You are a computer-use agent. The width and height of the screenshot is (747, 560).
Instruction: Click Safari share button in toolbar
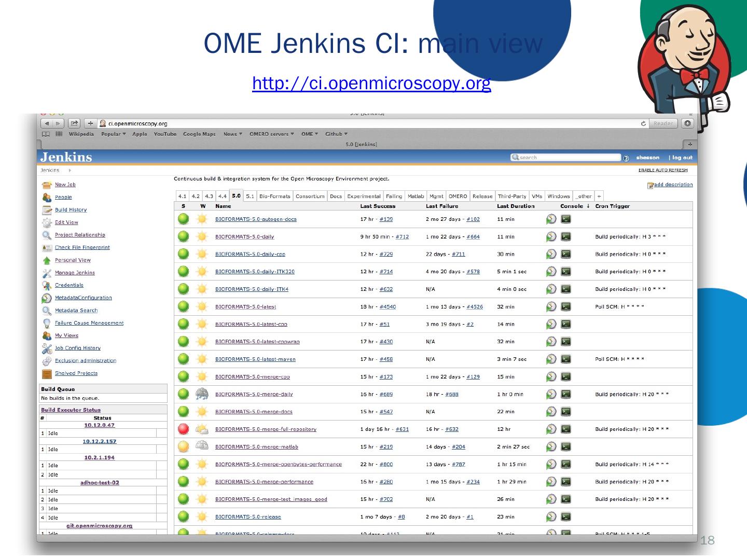click(74, 123)
